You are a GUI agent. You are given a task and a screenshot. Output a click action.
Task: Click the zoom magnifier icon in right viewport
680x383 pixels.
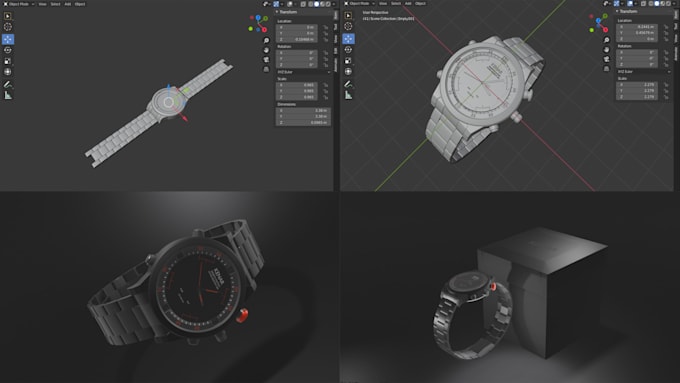[x=606, y=40]
